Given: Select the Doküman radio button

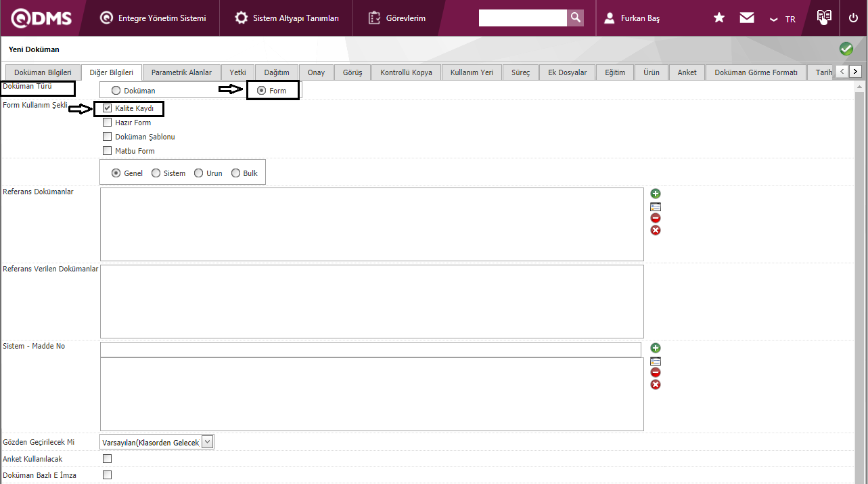Looking at the screenshot, I should pyautogui.click(x=116, y=91).
